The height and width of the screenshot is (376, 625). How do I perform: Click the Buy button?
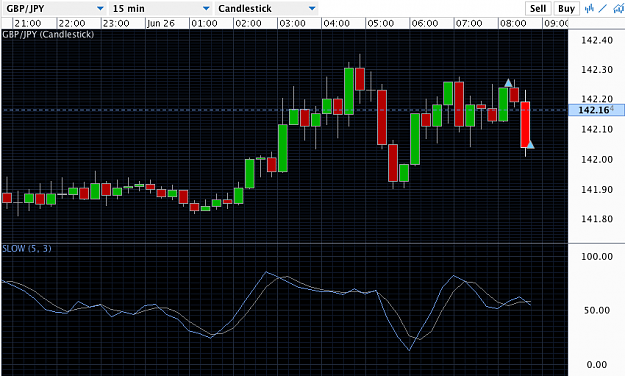pyautogui.click(x=566, y=8)
